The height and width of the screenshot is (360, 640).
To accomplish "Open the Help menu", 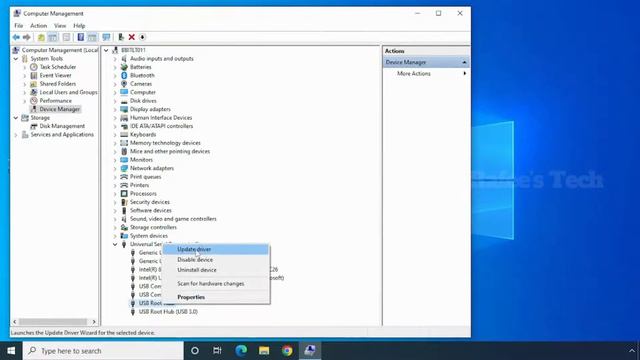I will pos(79,26).
